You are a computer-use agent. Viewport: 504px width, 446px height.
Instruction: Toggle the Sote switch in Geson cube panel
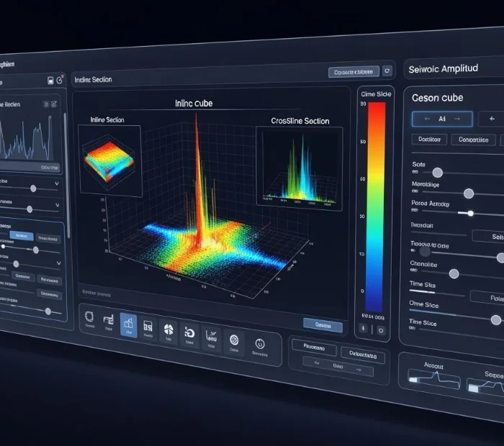coord(436,173)
